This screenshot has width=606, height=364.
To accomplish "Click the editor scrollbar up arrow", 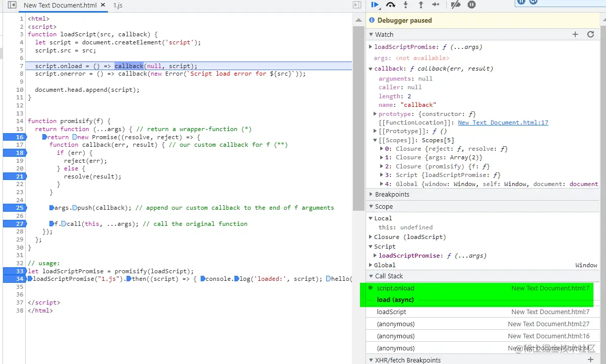I will [359, 20].
